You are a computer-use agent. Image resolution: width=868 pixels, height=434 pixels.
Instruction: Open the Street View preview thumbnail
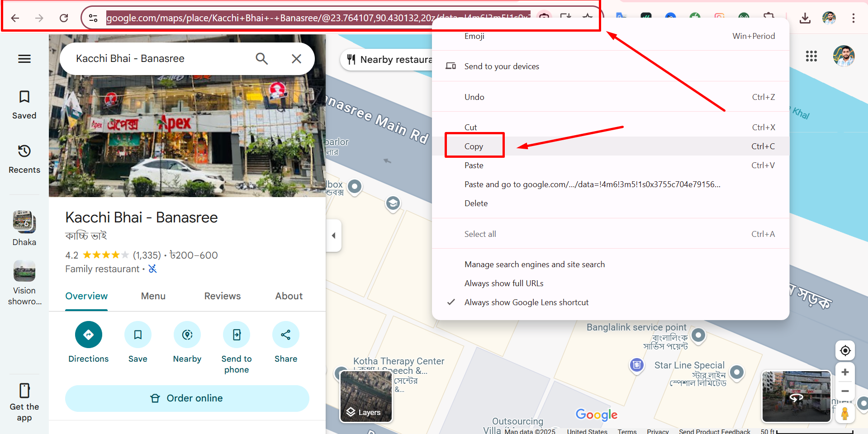[x=797, y=396]
